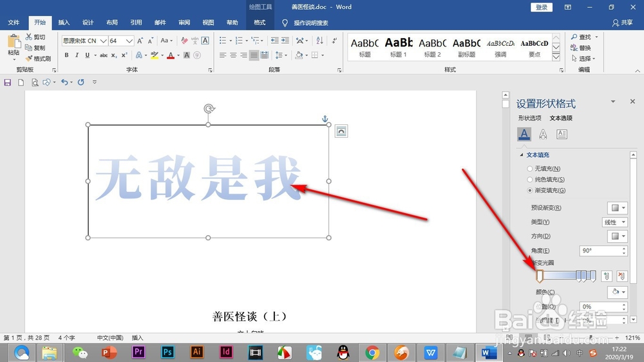Apply underline formatting
The image size is (644, 362).
click(x=87, y=55)
